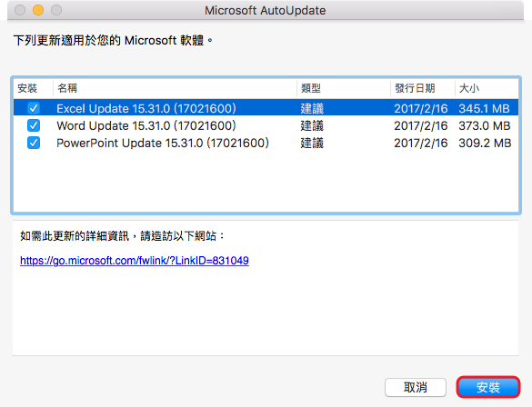Click the Microsoft AutoUpdate title bar
This screenshot has width=532, height=407.
266,11
